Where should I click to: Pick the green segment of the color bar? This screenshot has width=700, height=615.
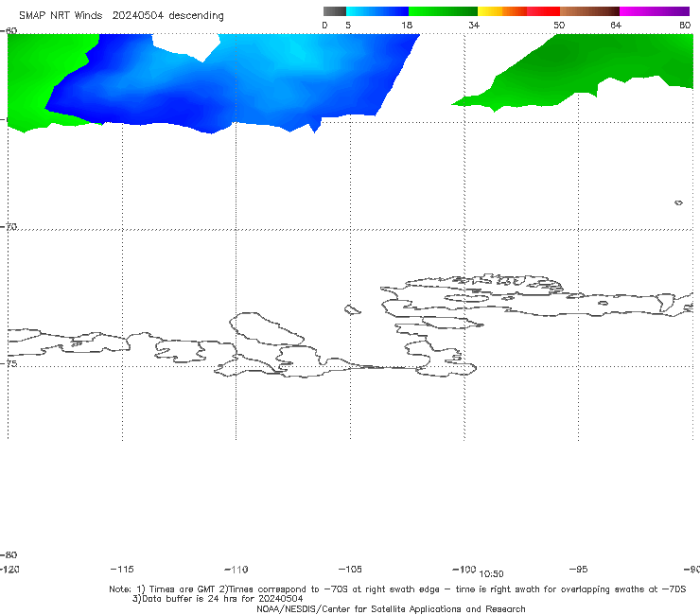pyautogui.click(x=443, y=11)
